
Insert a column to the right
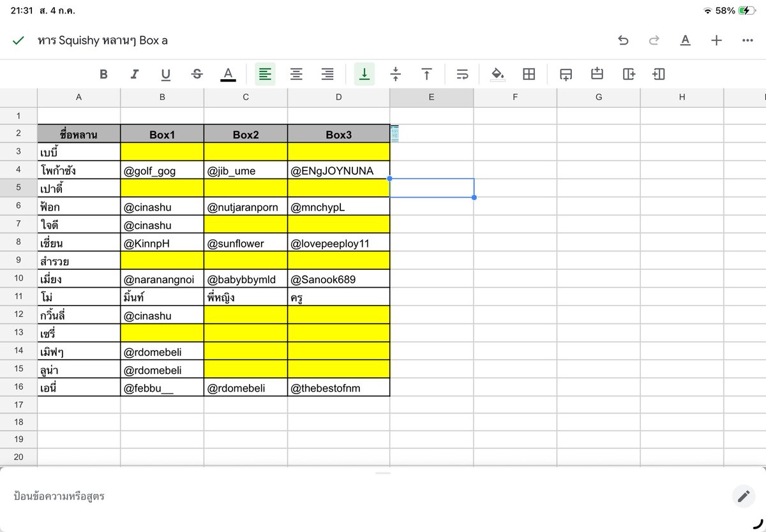click(628, 75)
